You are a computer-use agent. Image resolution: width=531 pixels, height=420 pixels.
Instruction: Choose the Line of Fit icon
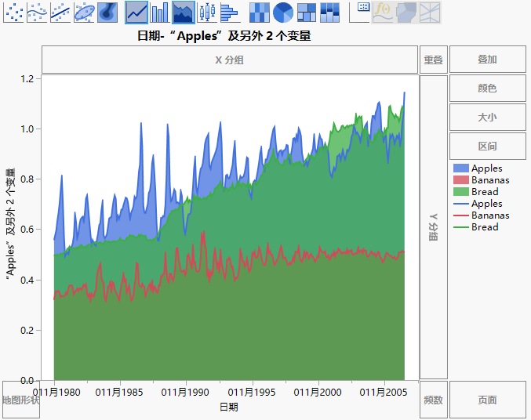(x=61, y=12)
